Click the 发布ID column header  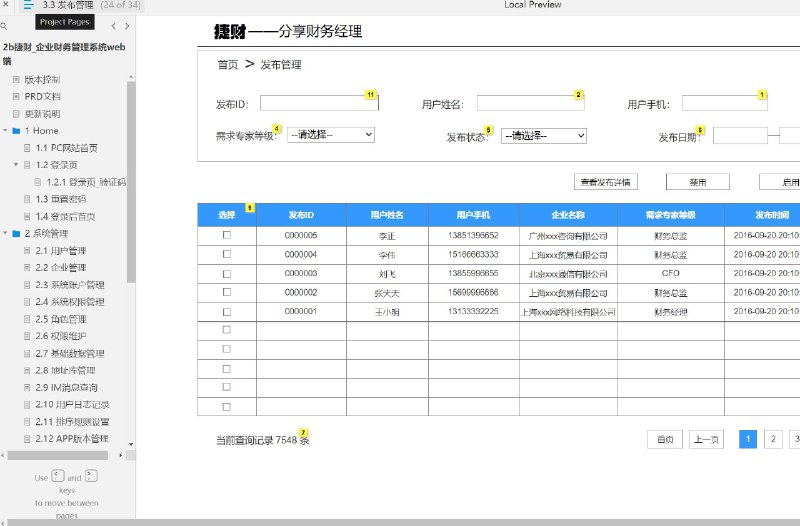[x=301, y=215]
